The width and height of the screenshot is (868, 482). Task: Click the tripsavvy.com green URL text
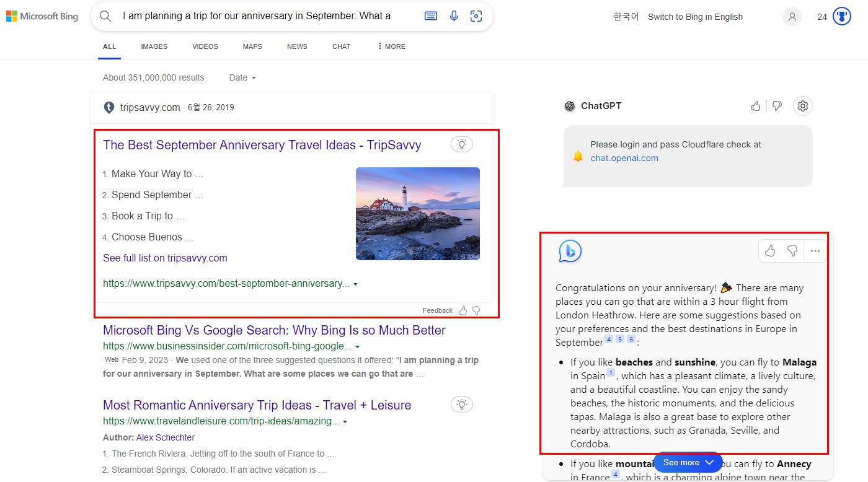(226, 284)
